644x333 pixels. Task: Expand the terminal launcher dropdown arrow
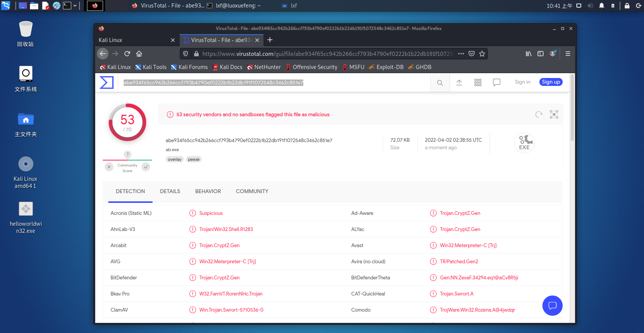(75, 6)
